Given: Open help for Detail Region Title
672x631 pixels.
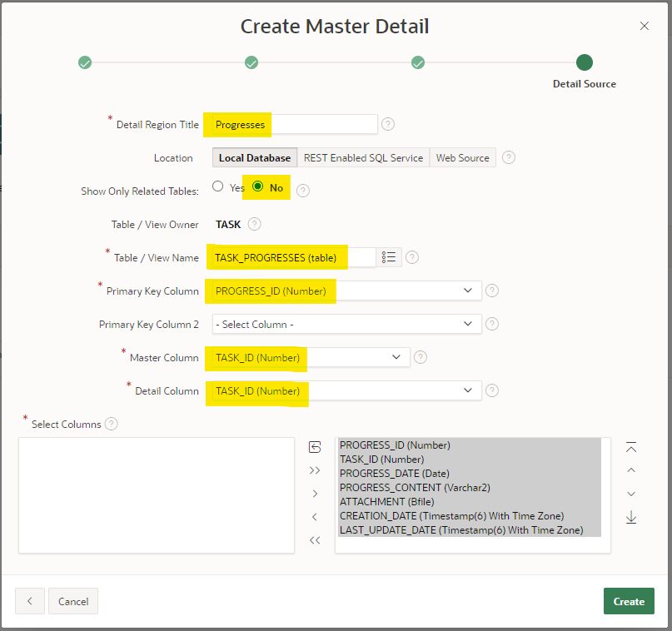Looking at the screenshot, I should 388,124.
